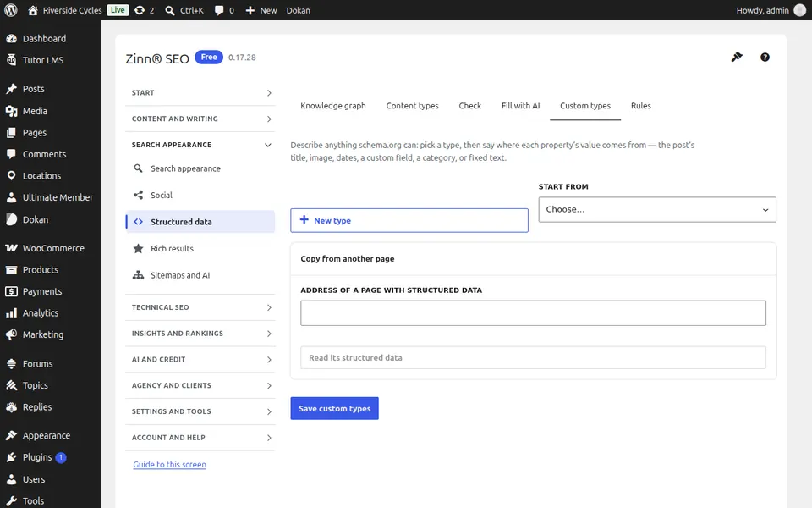Expand CONTENT AND WRITING section
Viewport: 812px width, 508px height.
(x=200, y=119)
